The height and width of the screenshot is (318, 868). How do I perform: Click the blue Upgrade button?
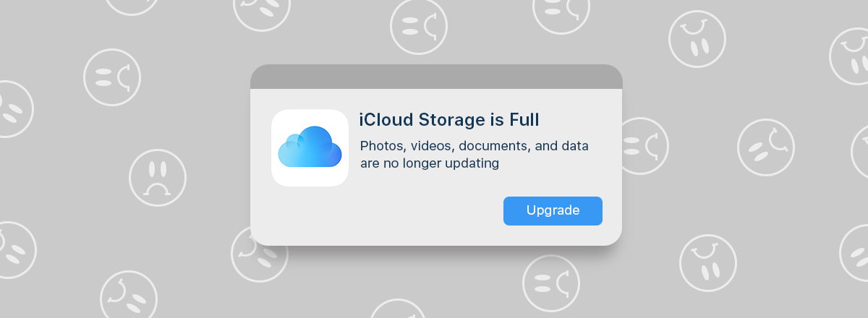[x=553, y=211]
